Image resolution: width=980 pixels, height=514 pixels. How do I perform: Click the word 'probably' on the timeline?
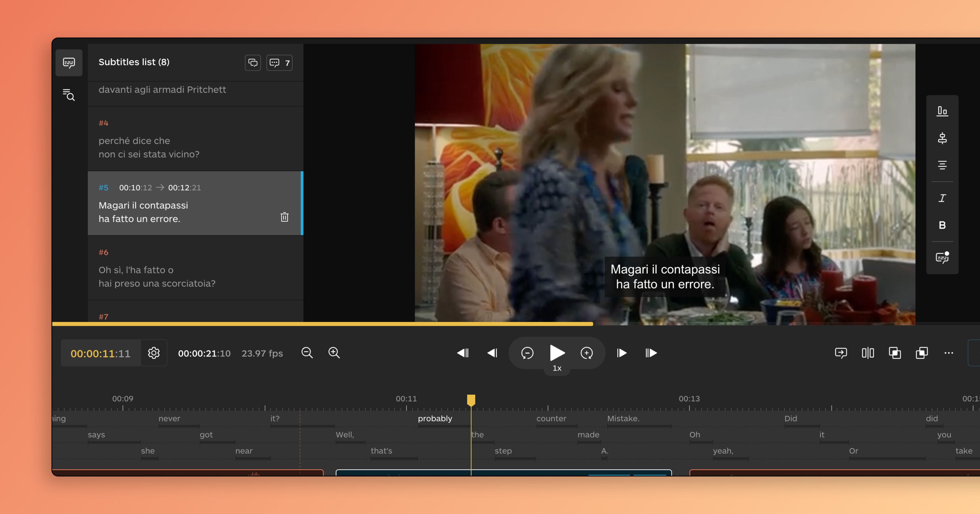point(435,419)
